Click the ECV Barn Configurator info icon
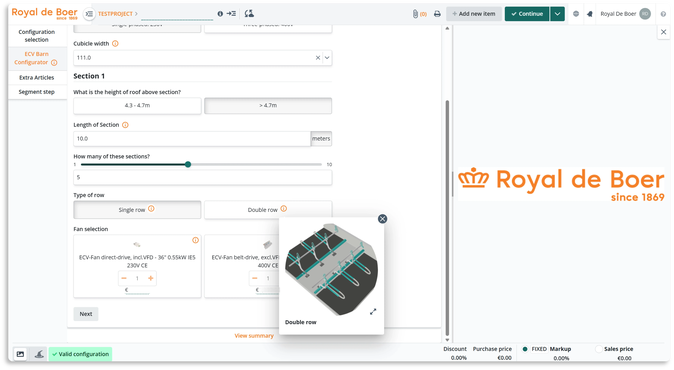Screen dimensions: 674x370 54,63
